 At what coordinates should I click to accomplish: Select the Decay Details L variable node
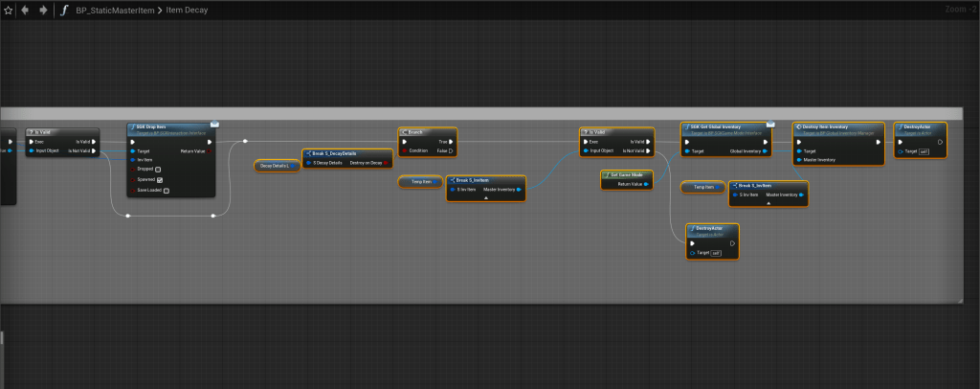point(277,166)
